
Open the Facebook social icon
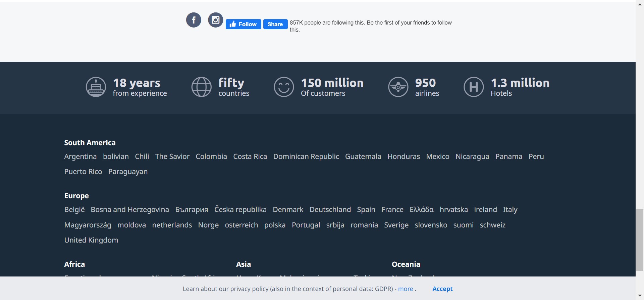[194, 20]
